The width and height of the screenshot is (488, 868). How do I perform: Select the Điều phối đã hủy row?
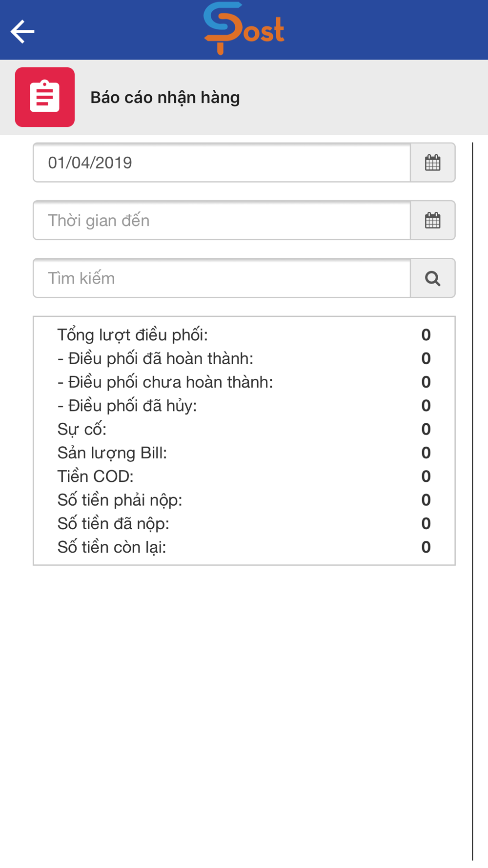[244, 405]
